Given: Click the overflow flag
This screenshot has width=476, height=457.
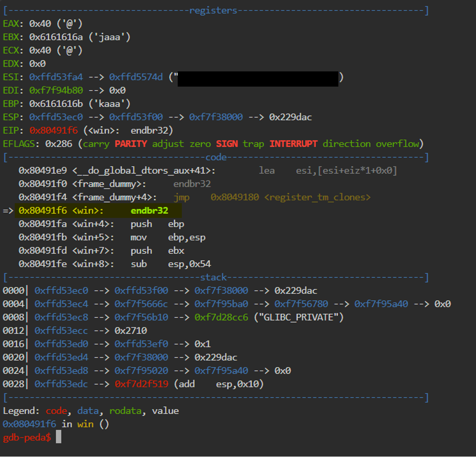Looking at the screenshot, I should coord(397,144).
